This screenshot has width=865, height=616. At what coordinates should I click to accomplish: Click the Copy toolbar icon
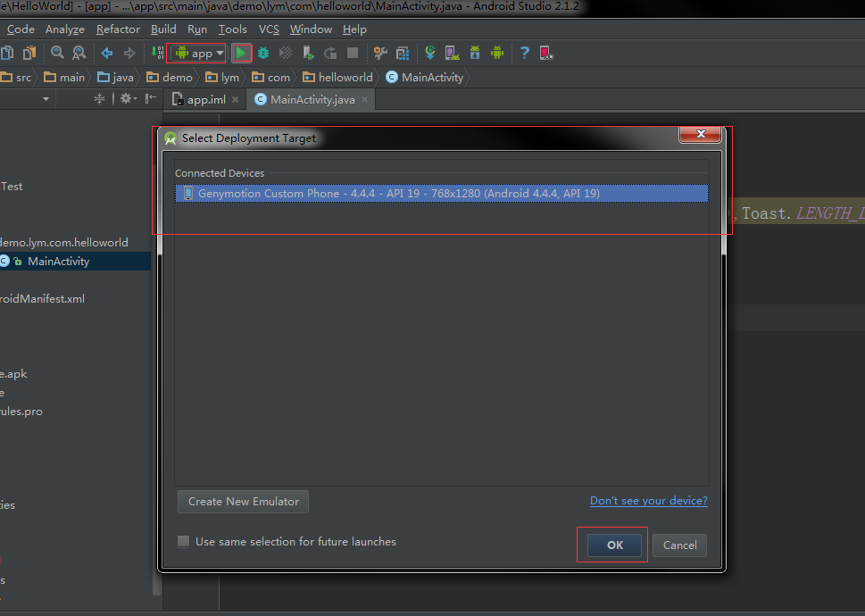(x=7, y=53)
